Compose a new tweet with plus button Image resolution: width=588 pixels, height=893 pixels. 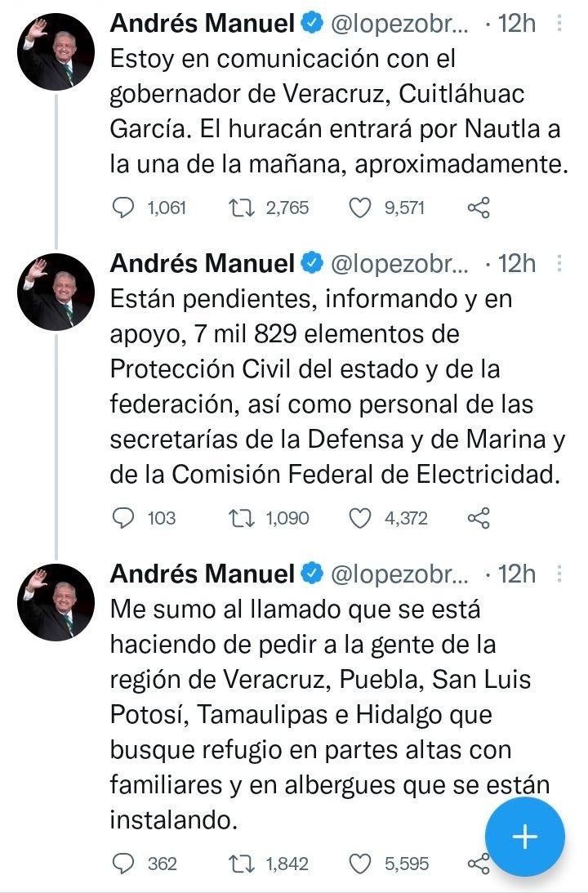(524, 837)
